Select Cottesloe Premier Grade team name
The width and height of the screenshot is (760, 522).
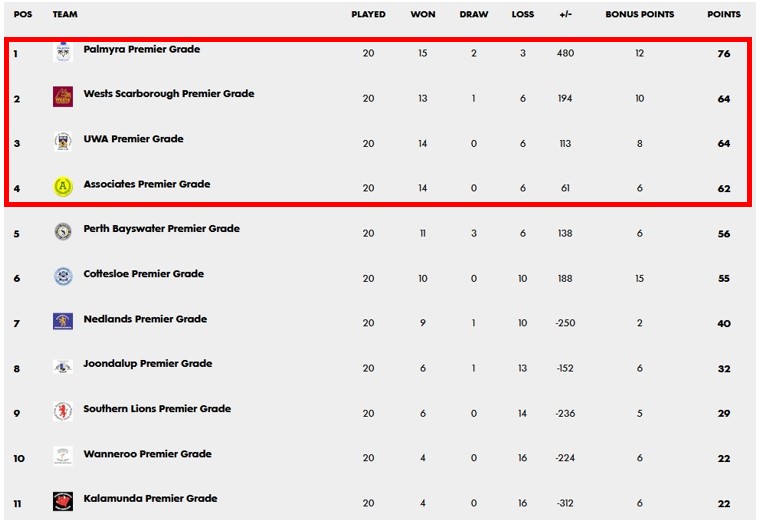[x=143, y=274]
